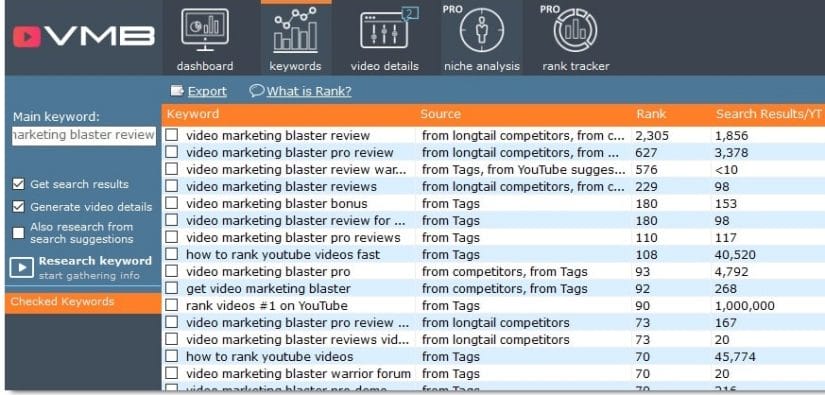
Task: Click the VMB logo
Action: pyautogui.click(x=84, y=37)
